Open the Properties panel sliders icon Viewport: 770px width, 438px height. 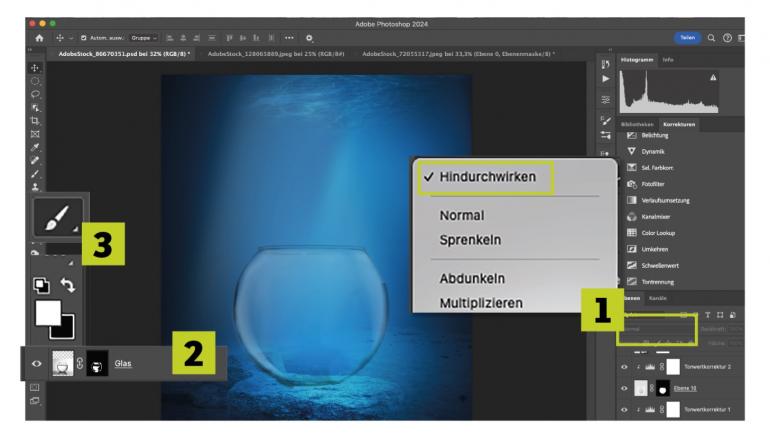[x=605, y=100]
